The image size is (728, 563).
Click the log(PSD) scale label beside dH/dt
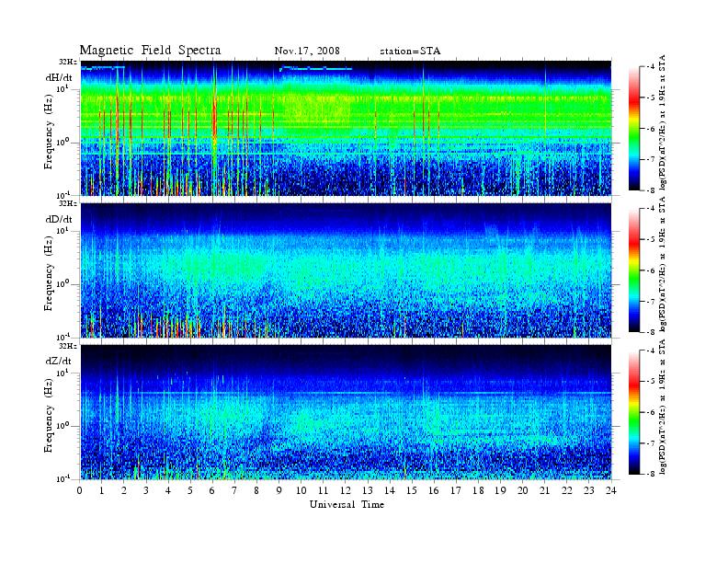coord(662,123)
